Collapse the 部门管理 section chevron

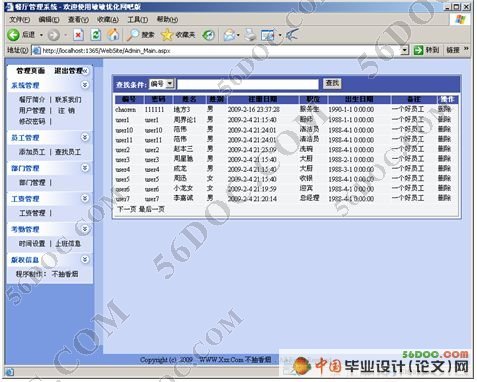point(85,168)
